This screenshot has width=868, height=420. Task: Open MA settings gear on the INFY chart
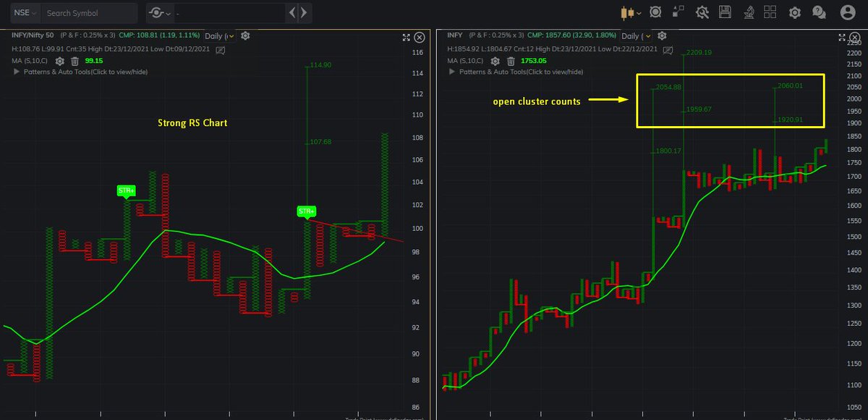[x=496, y=62]
